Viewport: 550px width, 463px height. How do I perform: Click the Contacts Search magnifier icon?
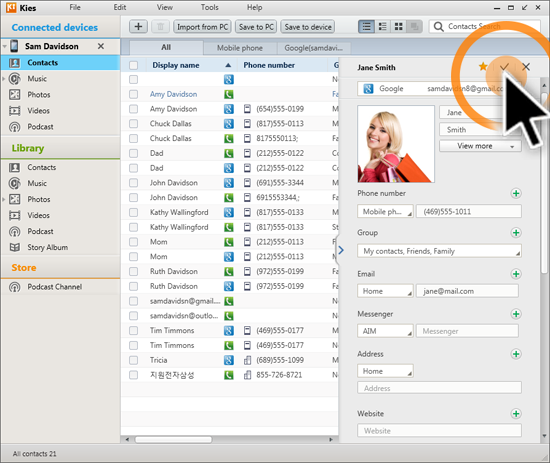(438, 27)
